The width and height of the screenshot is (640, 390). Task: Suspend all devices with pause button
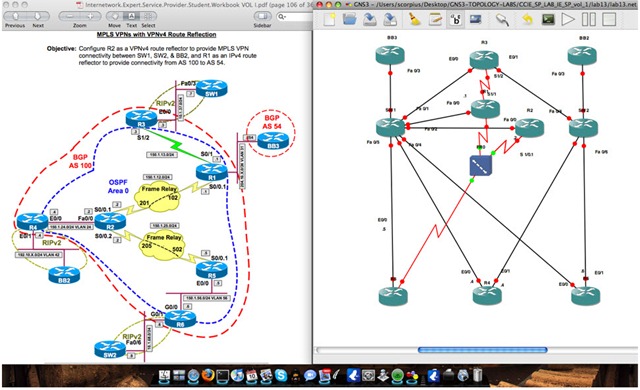pos(588,19)
